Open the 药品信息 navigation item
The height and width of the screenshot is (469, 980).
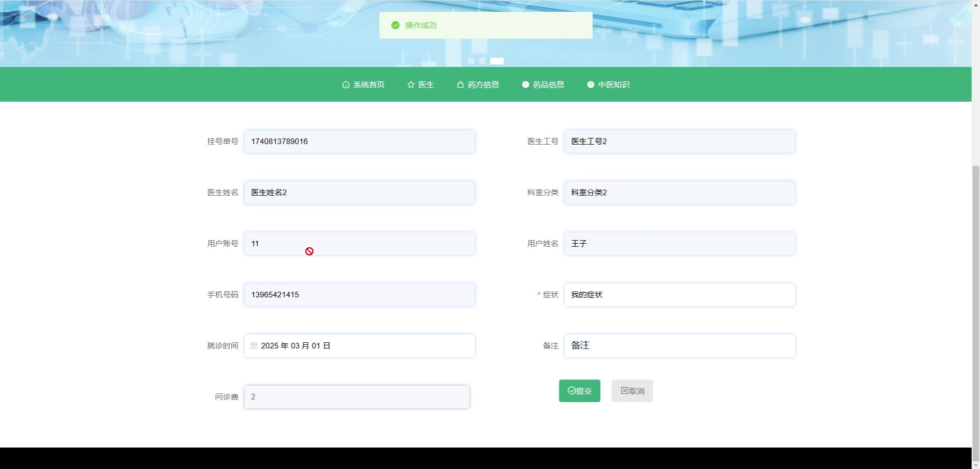pyautogui.click(x=543, y=85)
